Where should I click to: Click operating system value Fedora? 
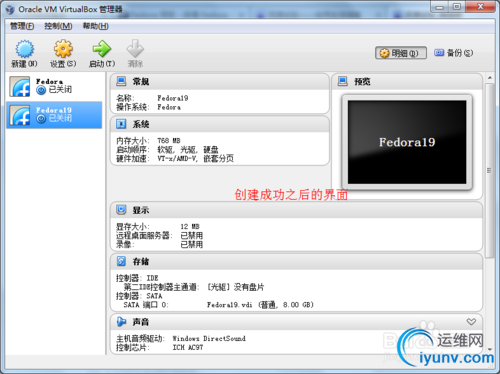(x=169, y=107)
